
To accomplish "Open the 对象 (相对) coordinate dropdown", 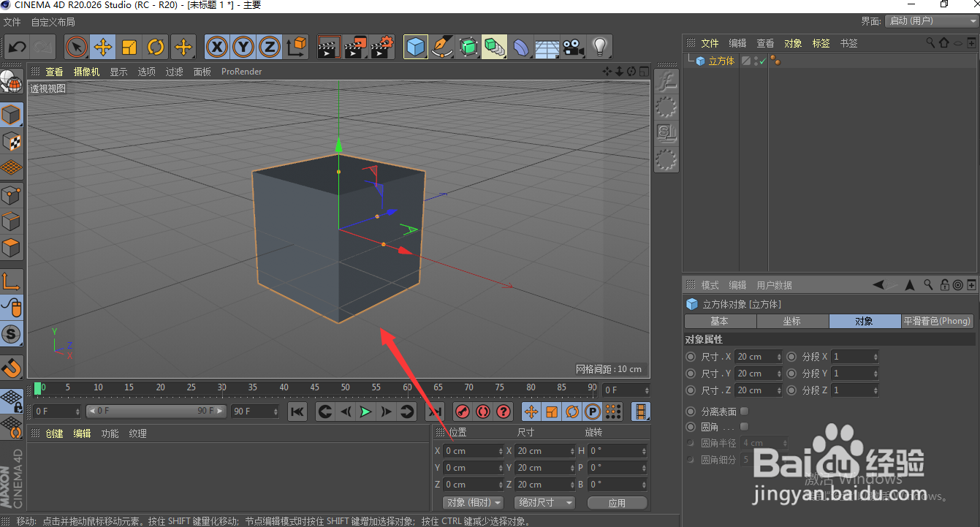I will [474, 503].
